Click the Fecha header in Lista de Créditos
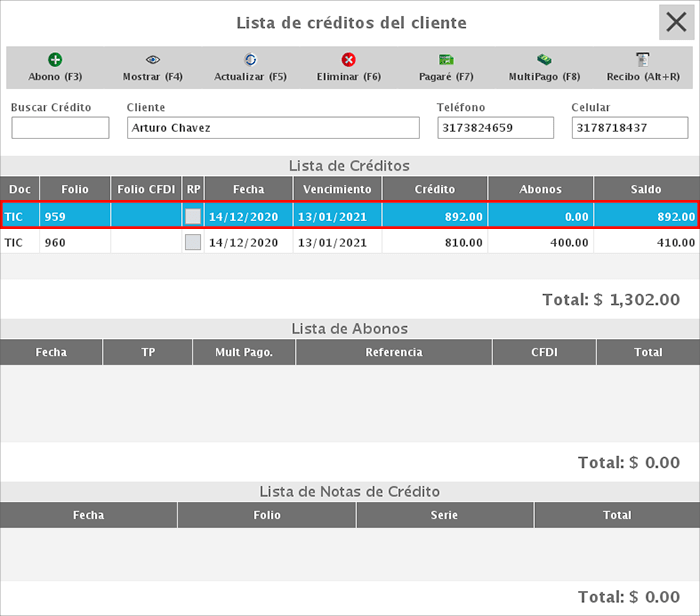Viewport: 700px width, 616px height. tap(249, 189)
